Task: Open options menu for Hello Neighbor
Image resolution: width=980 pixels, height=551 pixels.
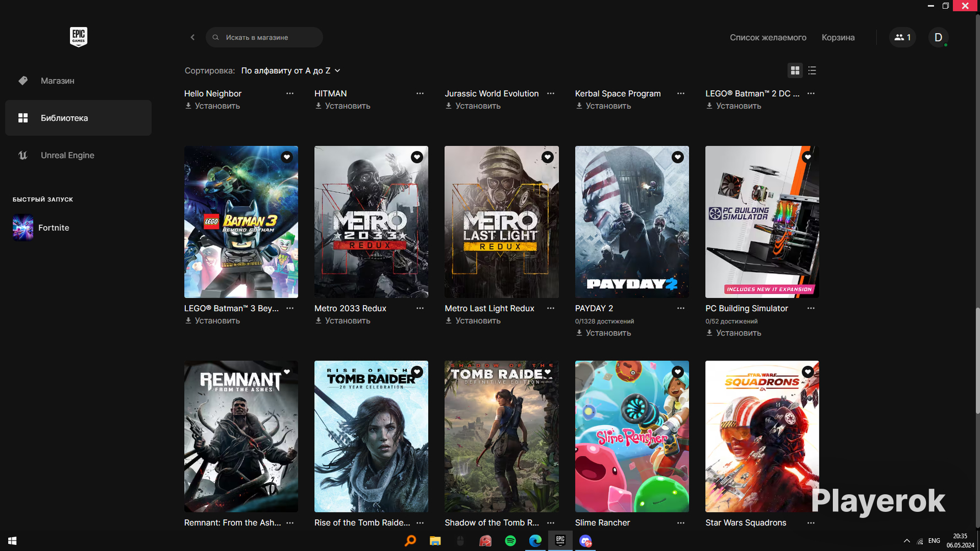Action: coord(290,94)
